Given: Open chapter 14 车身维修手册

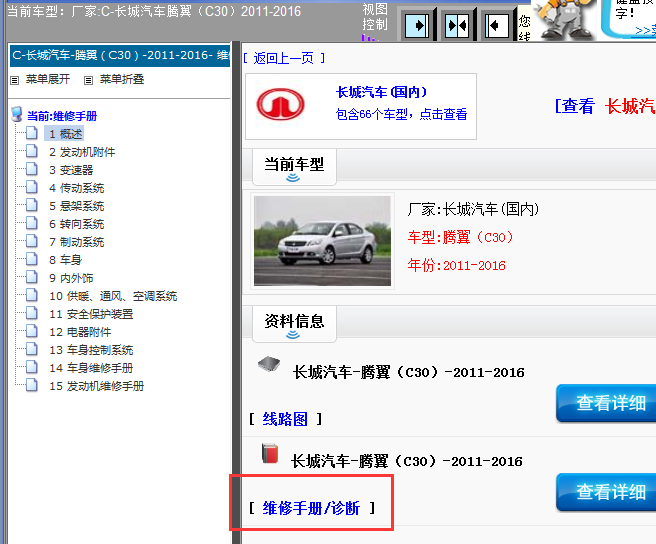Looking at the screenshot, I should 91,368.
